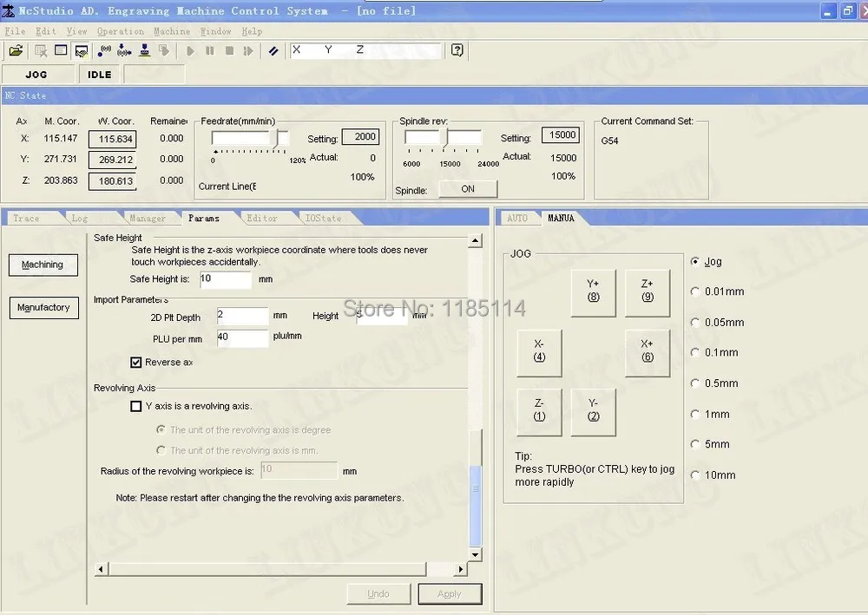Check Y axis is a revolving axis

tap(136, 406)
